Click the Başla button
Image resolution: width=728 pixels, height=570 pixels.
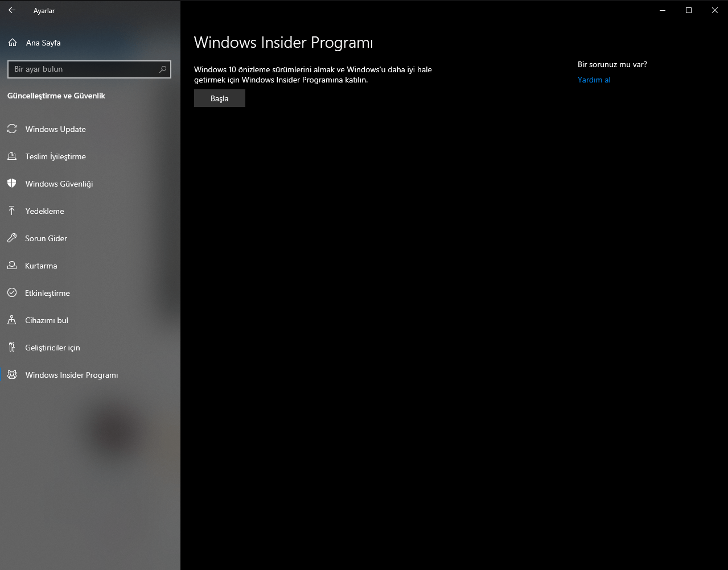pyautogui.click(x=220, y=98)
